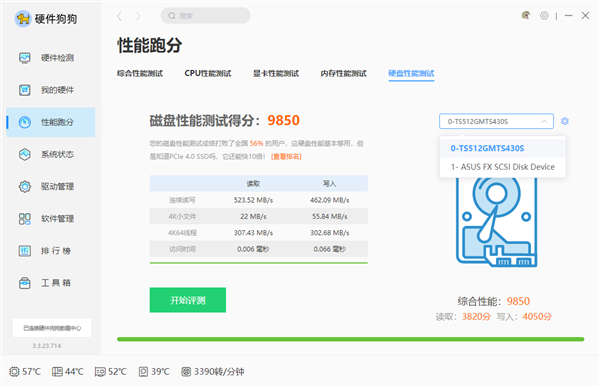Switch to 显卡性能测试 tab
The height and width of the screenshot is (387, 600).
click(x=276, y=73)
